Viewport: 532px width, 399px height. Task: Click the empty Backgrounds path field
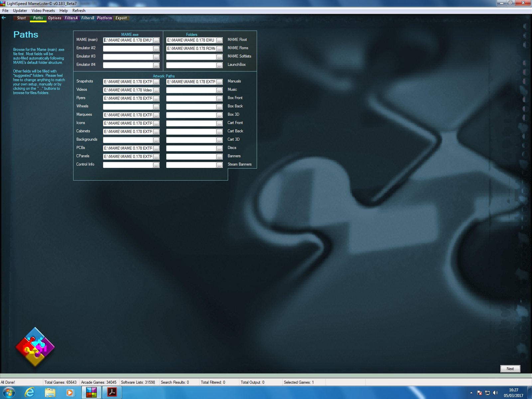click(x=128, y=140)
